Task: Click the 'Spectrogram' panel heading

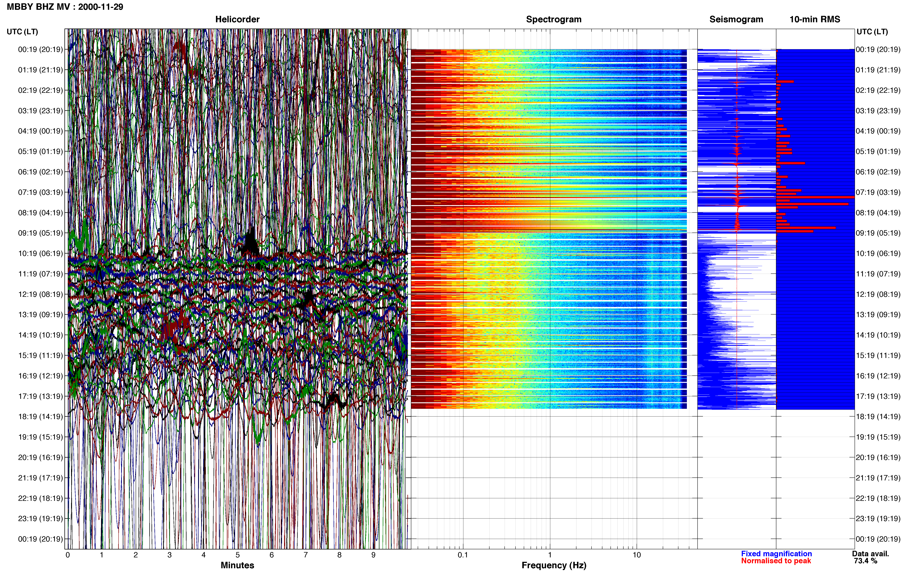Action: (554, 20)
